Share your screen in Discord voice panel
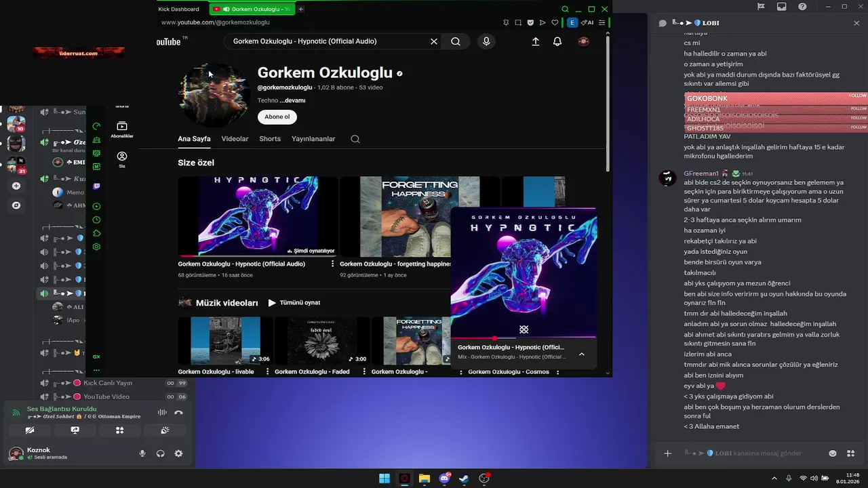Viewport: 868px width, 488px height. point(75,430)
